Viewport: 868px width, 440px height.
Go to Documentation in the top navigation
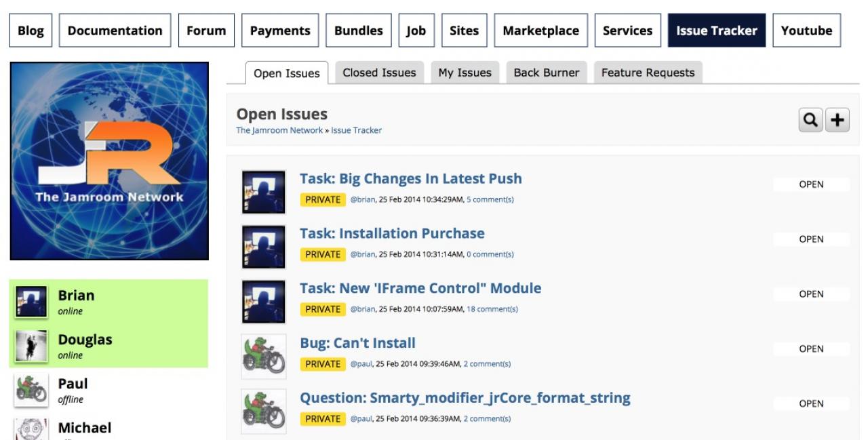[x=115, y=31]
